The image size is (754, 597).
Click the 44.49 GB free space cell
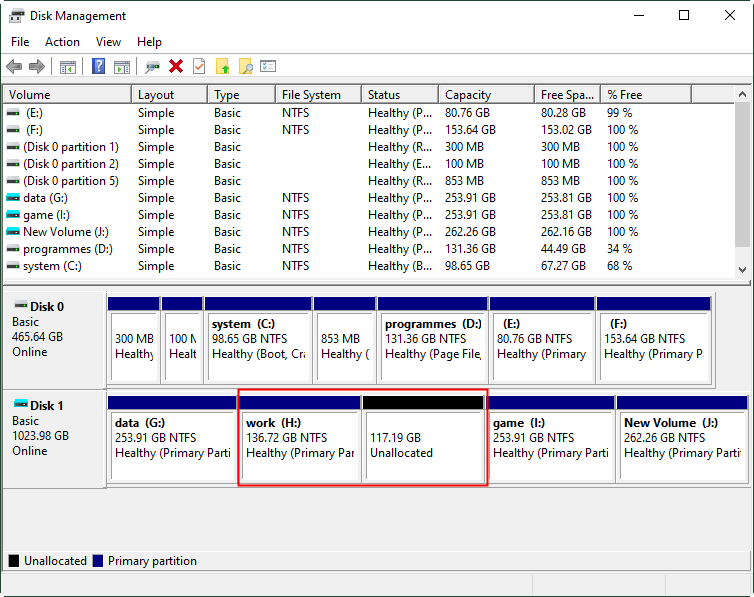click(x=563, y=249)
